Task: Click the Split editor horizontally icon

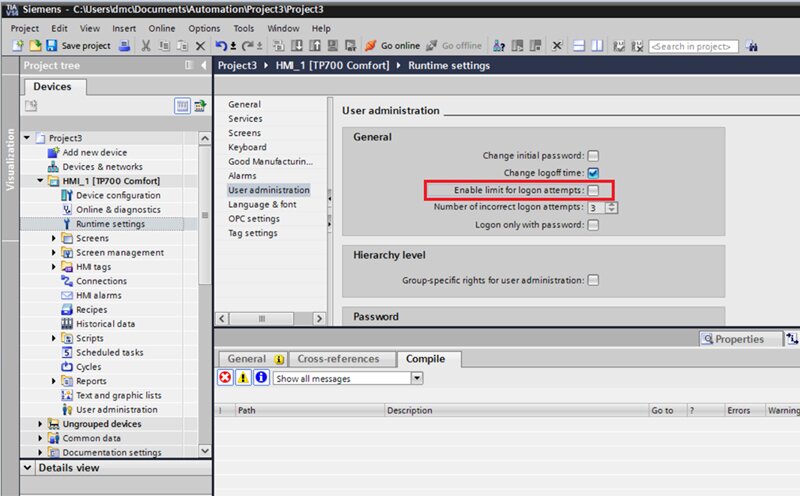Action: (x=579, y=46)
